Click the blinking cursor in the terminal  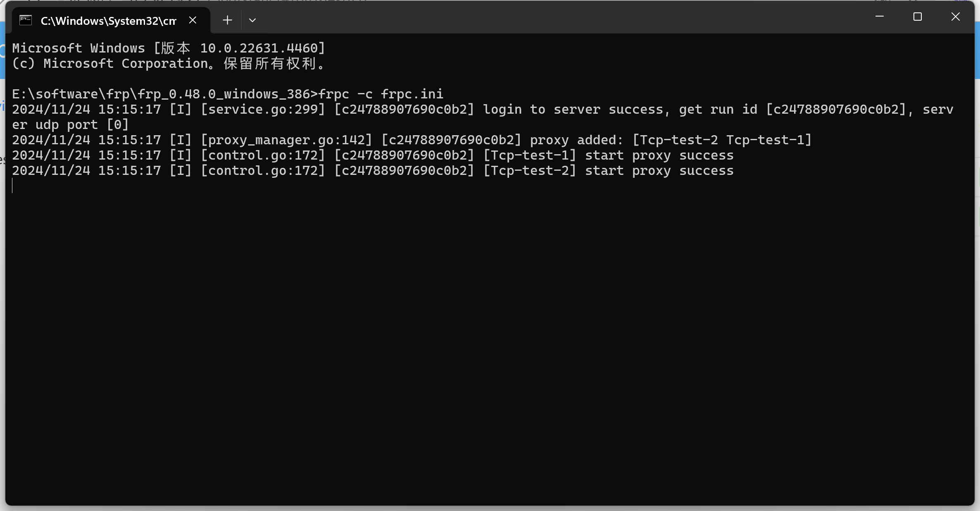pyautogui.click(x=13, y=186)
